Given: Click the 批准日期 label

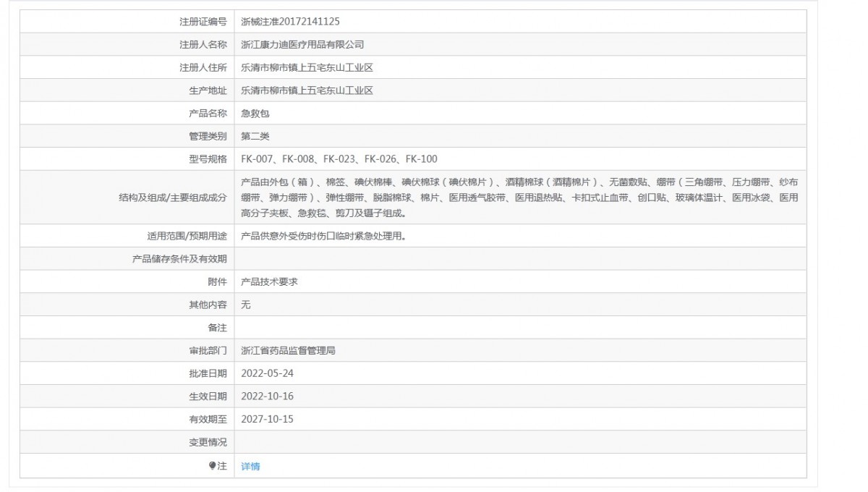Looking at the screenshot, I should (x=208, y=373).
